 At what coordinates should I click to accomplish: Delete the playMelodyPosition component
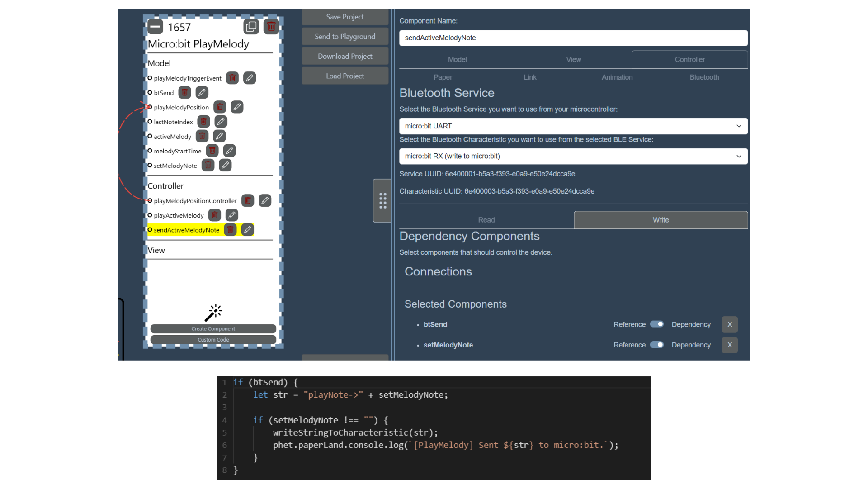click(220, 107)
